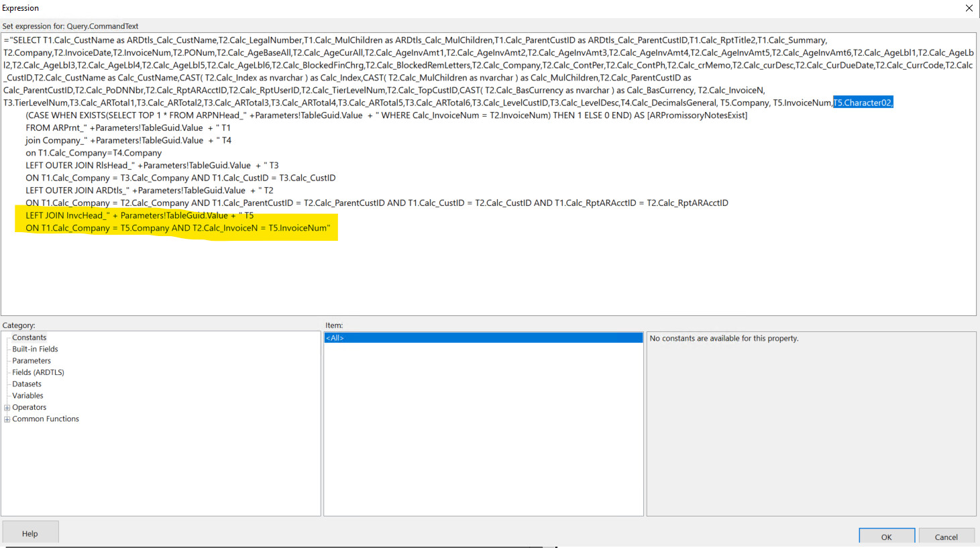
Task: Close the Expression dialog window
Action: tap(969, 8)
